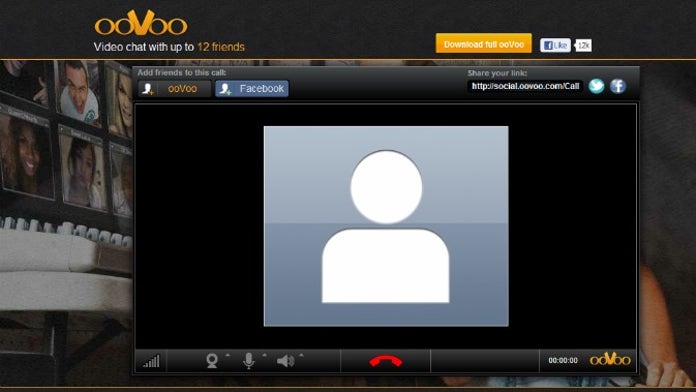Expand the speaker options arrow
Screen dimensions: 696x392
301,355
